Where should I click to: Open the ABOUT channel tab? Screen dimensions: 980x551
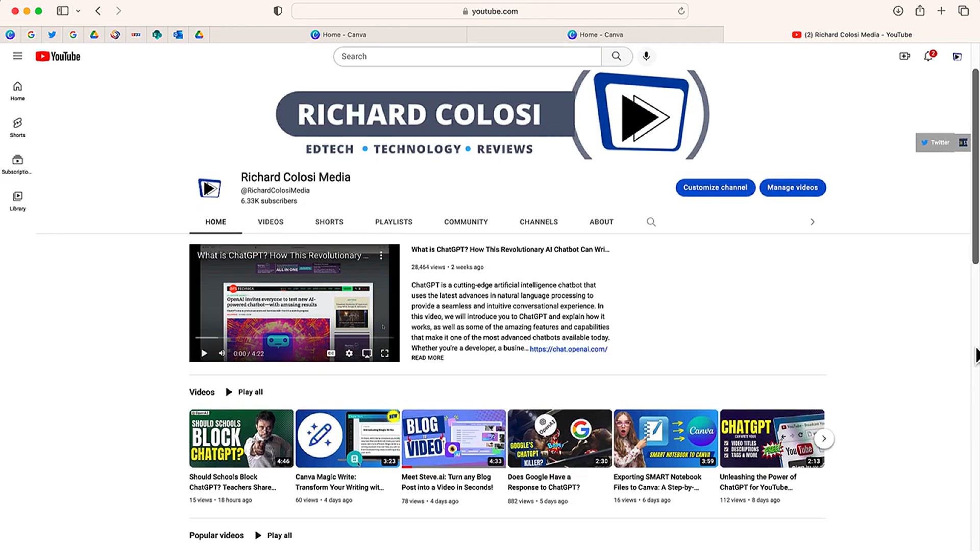601,222
